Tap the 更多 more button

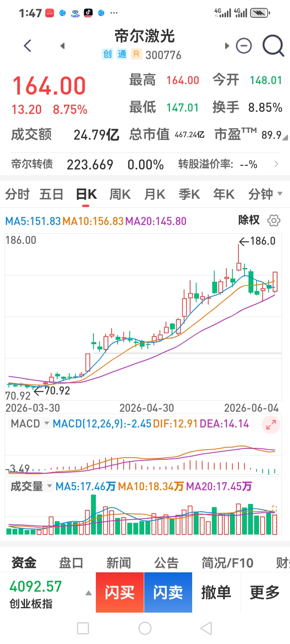[x=265, y=592]
